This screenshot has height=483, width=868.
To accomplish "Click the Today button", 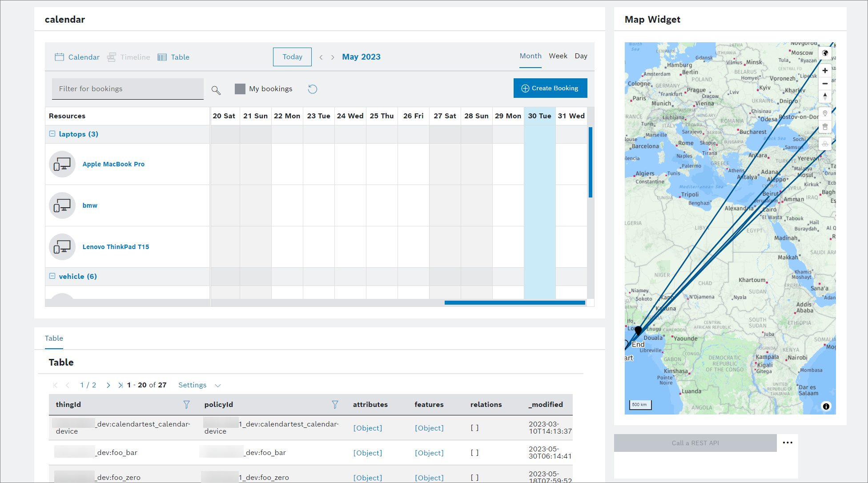I will click(292, 57).
